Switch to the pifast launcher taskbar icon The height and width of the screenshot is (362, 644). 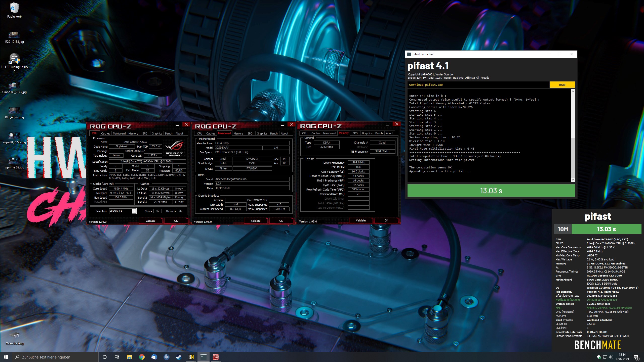[x=203, y=357]
